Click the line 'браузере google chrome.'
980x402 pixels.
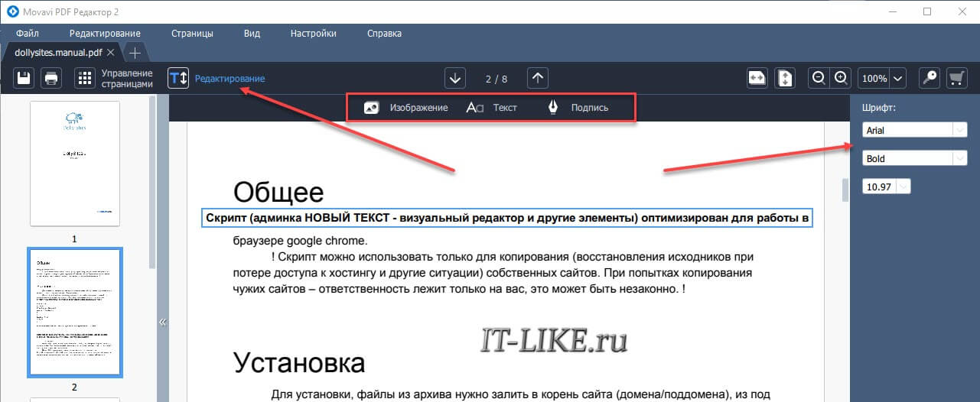pos(300,240)
